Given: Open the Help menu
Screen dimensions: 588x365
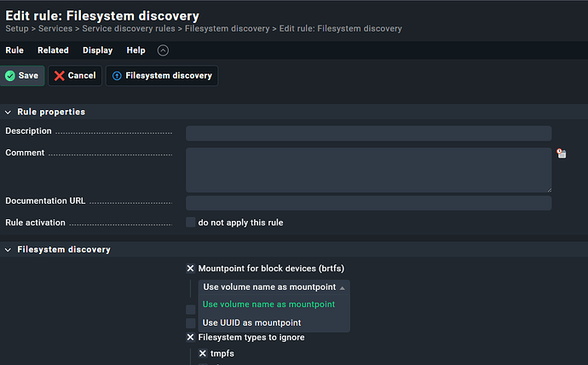Looking at the screenshot, I should click(x=135, y=50).
